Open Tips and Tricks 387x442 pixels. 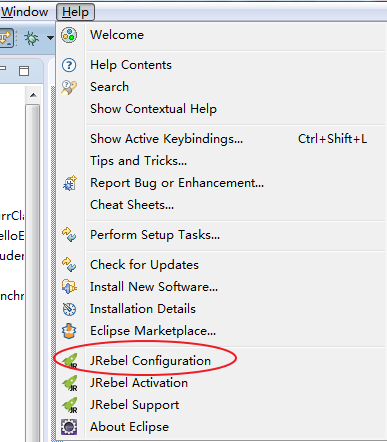click(138, 161)
